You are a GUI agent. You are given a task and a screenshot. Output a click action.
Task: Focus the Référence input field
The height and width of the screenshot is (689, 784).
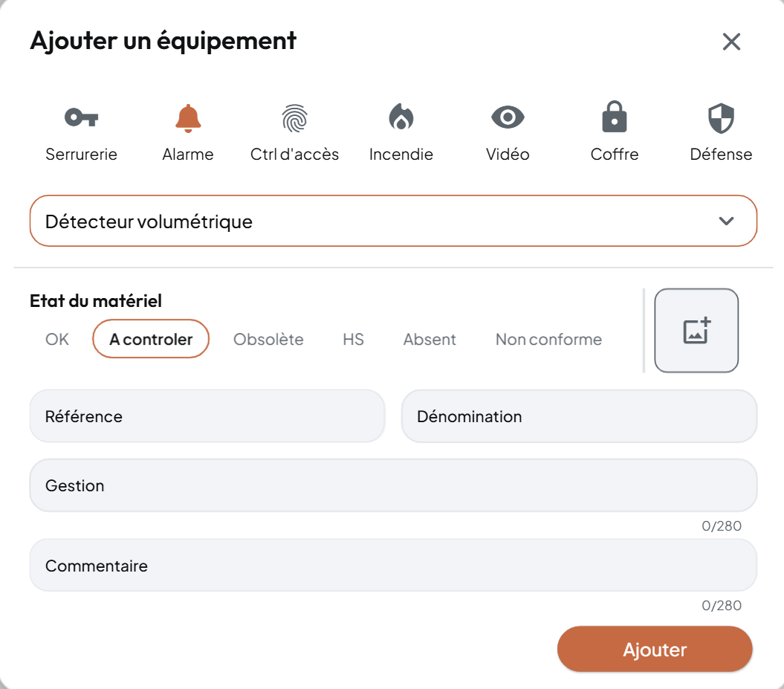click(x=207, y=416)
